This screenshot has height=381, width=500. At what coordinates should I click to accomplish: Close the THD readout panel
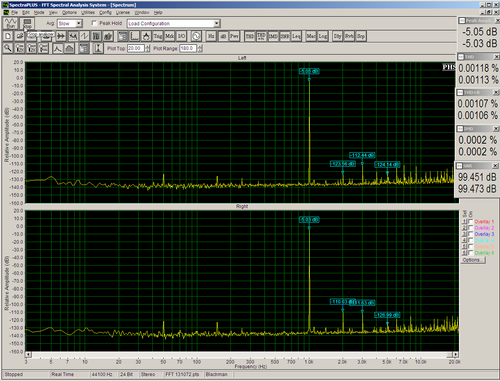pos(496,57)
